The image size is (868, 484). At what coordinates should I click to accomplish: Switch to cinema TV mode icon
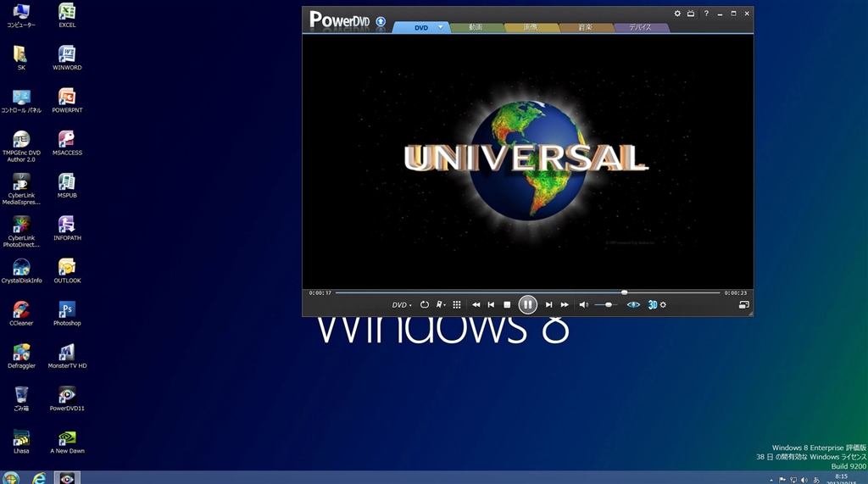[691, 14]
